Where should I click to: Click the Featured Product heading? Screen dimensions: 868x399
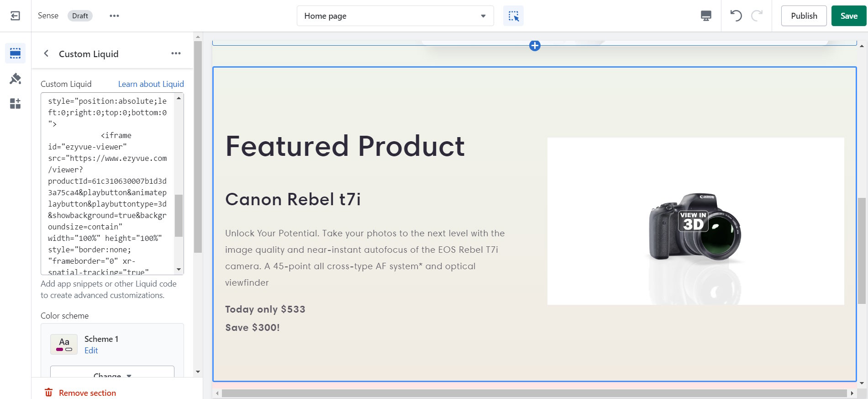[x=345, y=146]
